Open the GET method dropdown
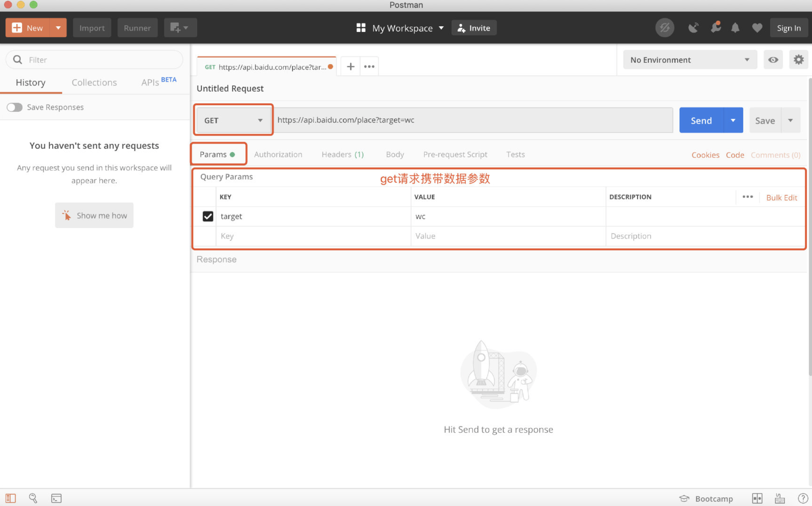This screenshot has height=506, width=812. coord(233,120)
